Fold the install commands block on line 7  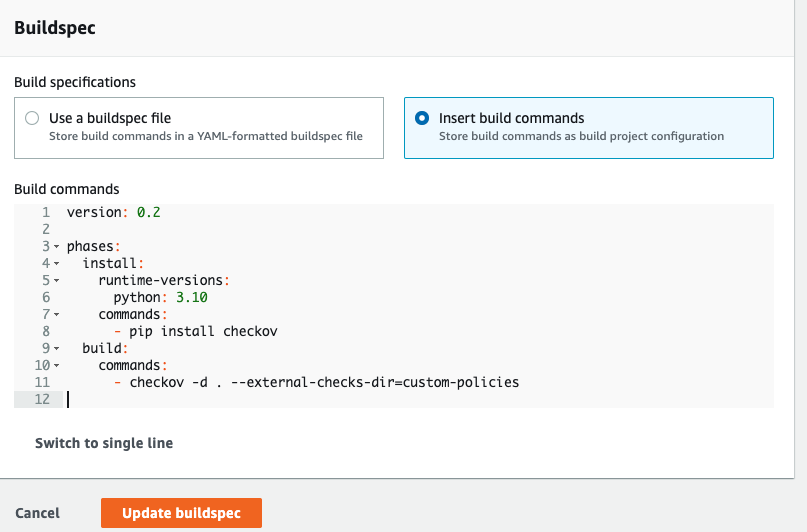[56, 315]
